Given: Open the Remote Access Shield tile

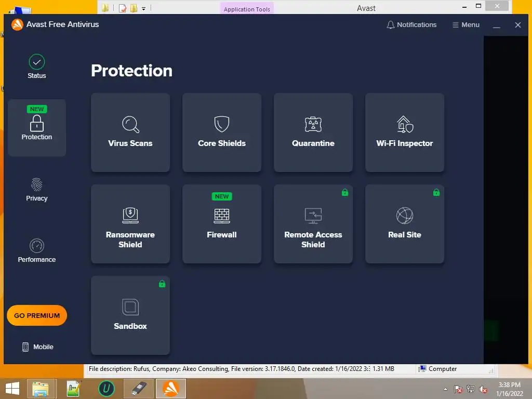Looking at the screenshot, I should click(313, 224).
